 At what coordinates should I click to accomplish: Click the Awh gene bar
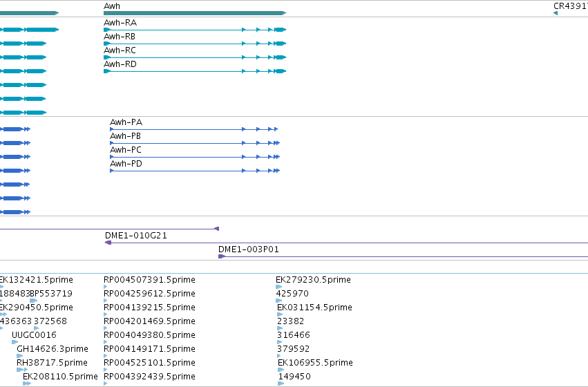tap(195, 13)
